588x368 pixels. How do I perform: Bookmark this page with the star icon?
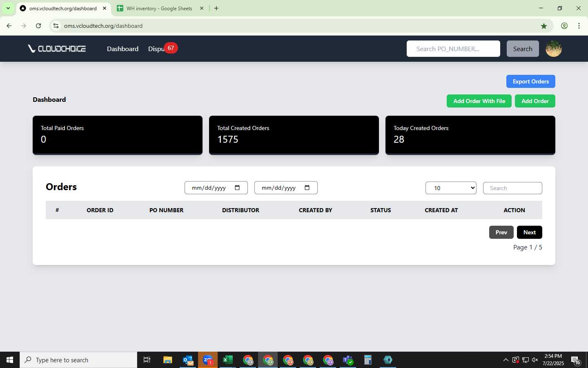click(544, 26)
